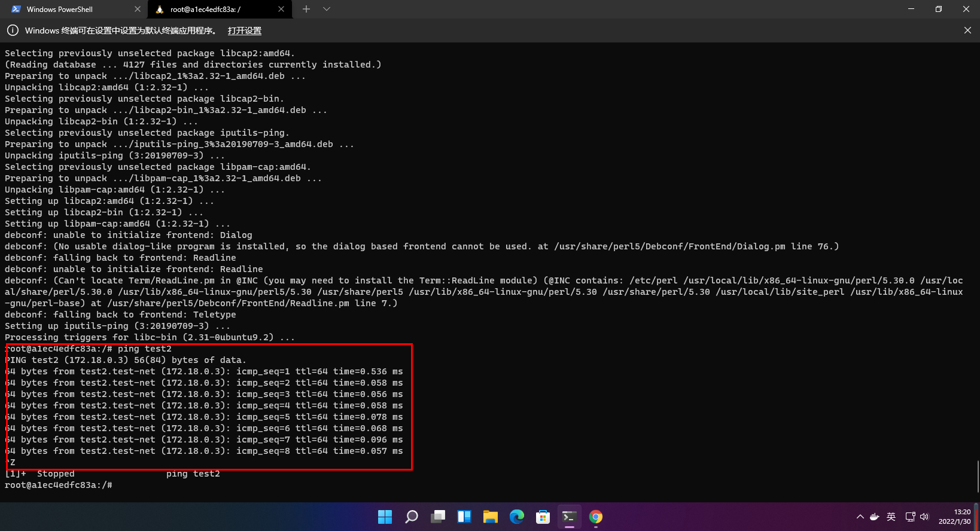Click 'Setting up iputils-ping' line
980x531 pixels.
click(117, 326)
